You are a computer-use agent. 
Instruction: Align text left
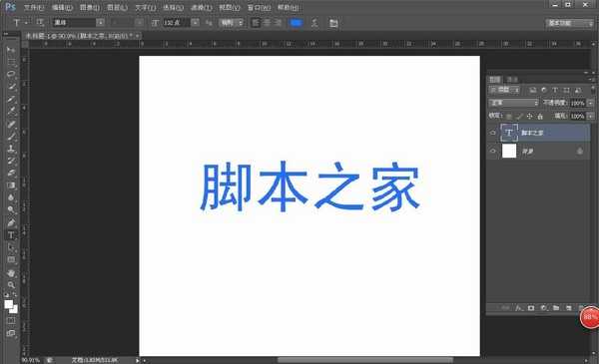click(256, 23)
